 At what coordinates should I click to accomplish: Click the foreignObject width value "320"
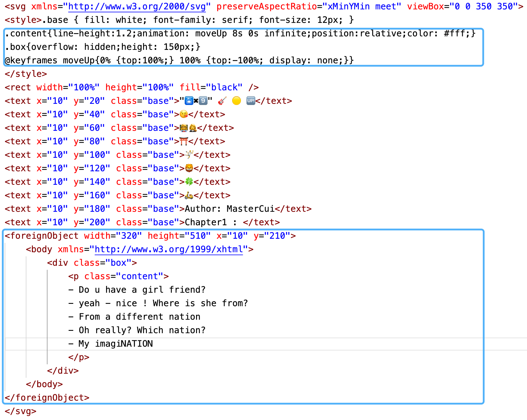point(129,236)
